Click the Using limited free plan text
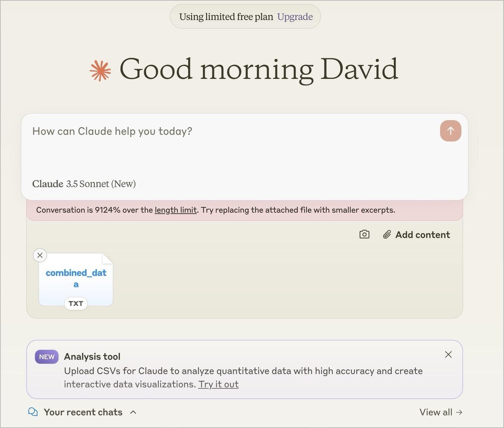 pos(226,17)
